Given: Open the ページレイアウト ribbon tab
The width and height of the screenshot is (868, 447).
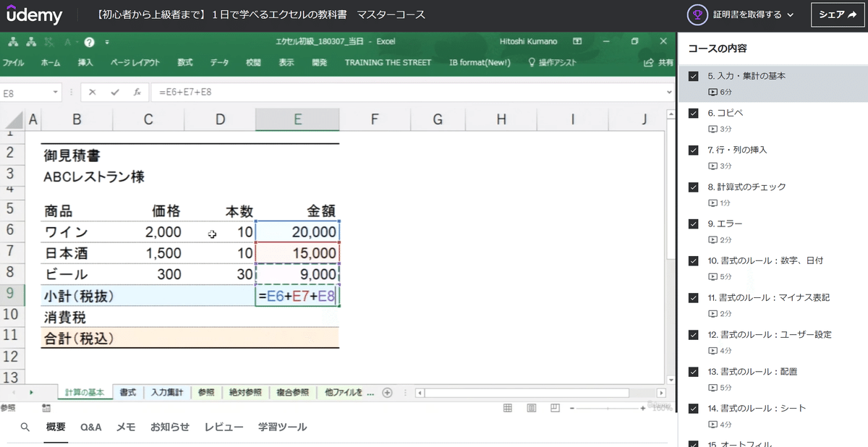Looking at the screenshot, I should coord(135,62).
